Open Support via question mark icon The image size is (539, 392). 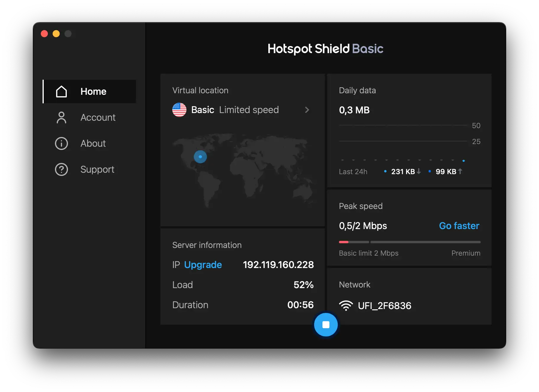tap(61, 169)
